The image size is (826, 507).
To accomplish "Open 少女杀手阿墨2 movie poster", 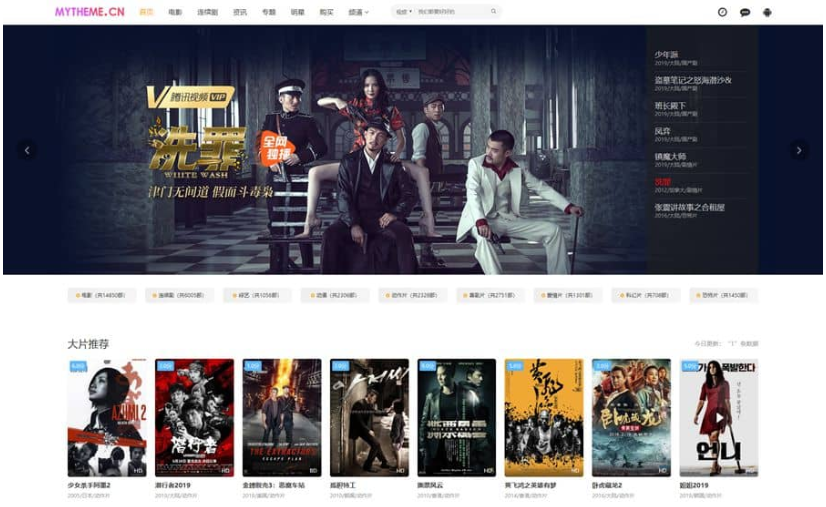I will [107, 417].
